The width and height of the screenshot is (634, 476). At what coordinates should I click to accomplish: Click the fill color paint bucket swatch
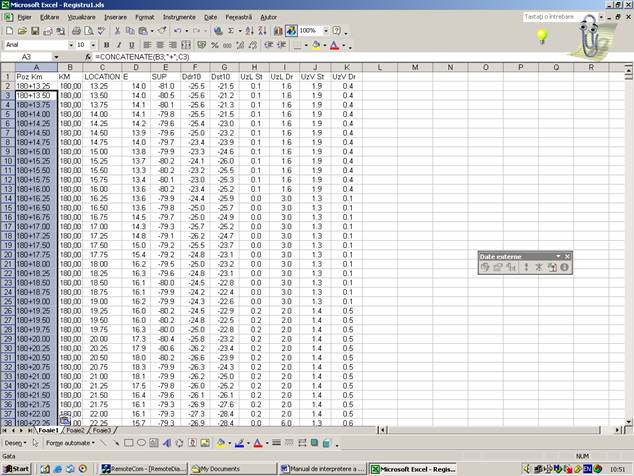(x=314, y=45)
